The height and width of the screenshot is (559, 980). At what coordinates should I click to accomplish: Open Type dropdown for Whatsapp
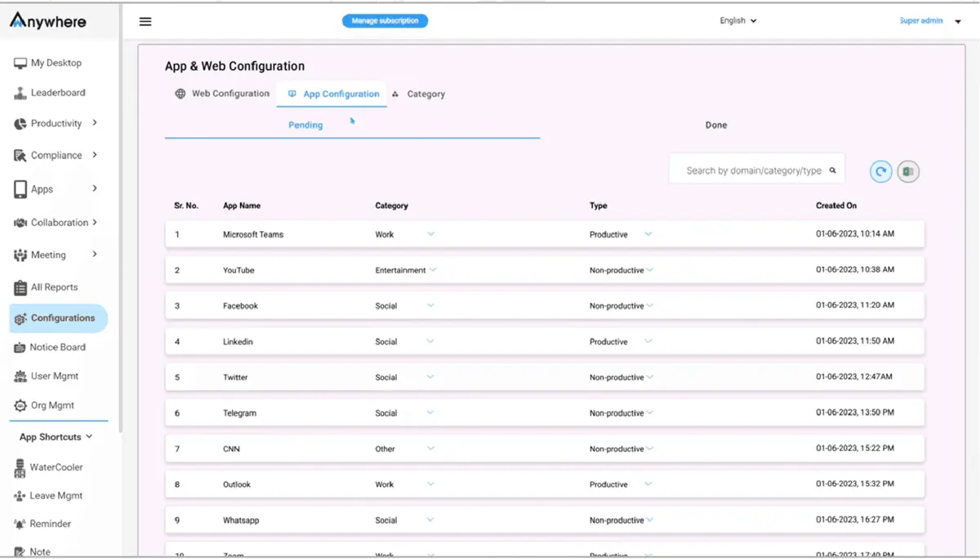coord(649,520)
